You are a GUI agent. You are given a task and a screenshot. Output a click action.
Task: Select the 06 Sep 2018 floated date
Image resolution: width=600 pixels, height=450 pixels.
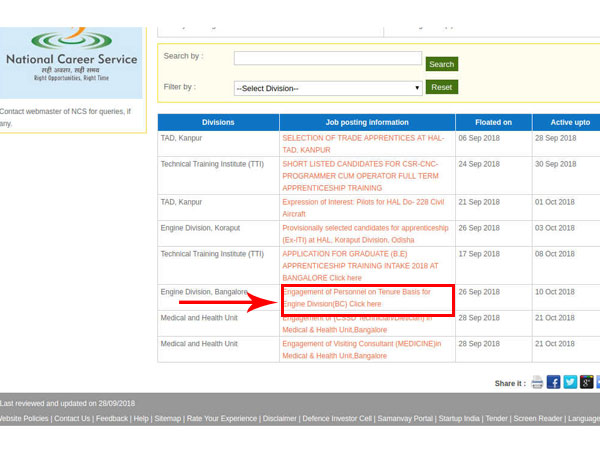click(x=479, y=138)
